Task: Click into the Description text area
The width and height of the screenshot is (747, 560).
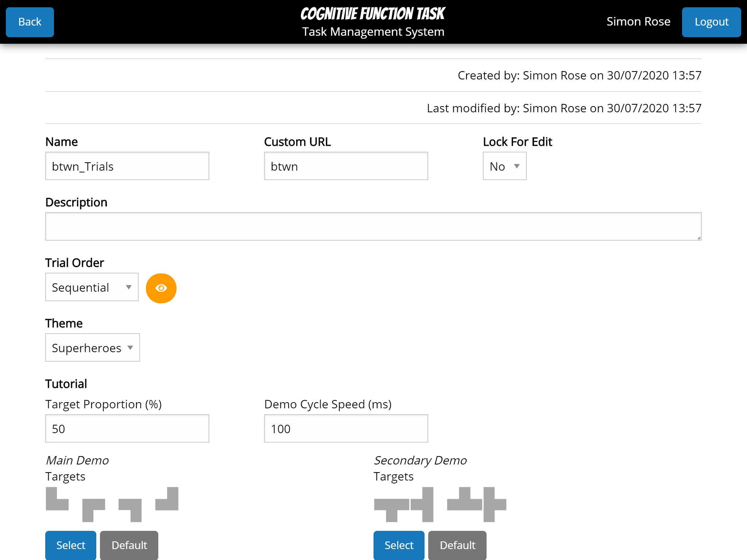Action: (373, 226)
